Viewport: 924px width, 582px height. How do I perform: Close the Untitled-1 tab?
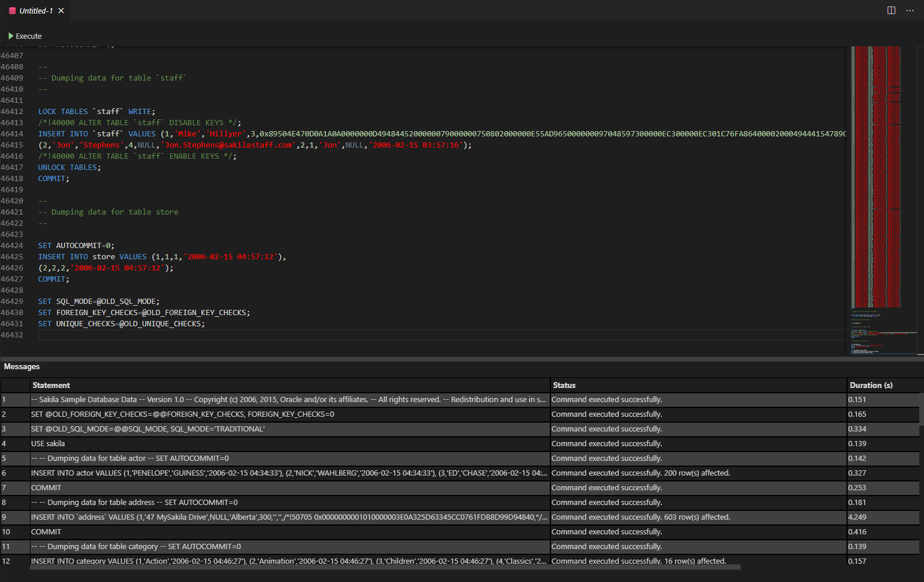tap(61, 11)
